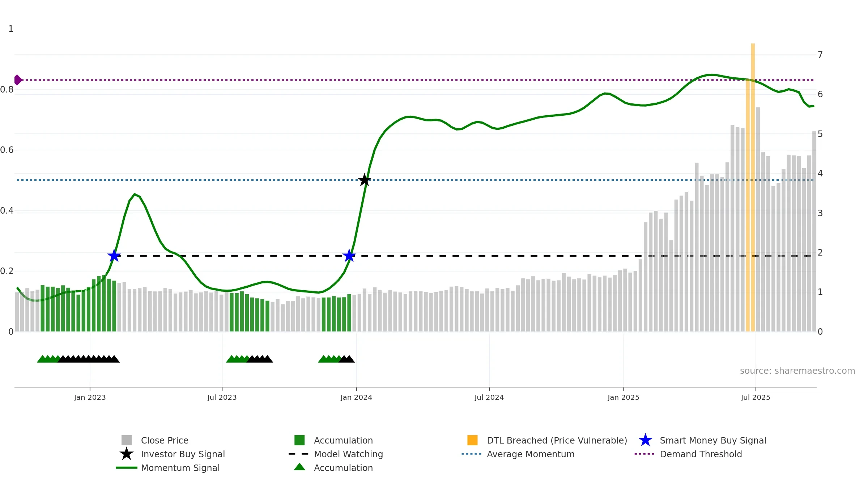Toggle the Smart Money Buy Signal label
The image size is (868, 488).
713,440
